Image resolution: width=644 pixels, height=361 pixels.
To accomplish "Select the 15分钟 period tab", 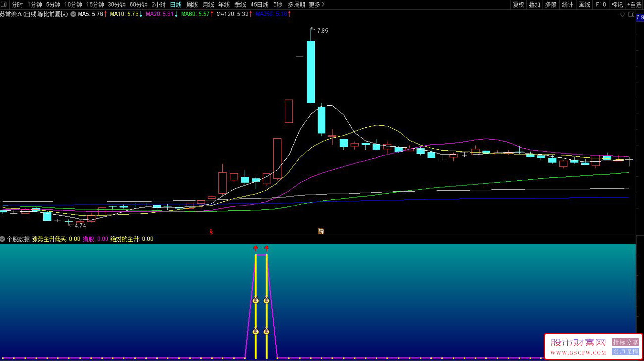I will point(95,4).
